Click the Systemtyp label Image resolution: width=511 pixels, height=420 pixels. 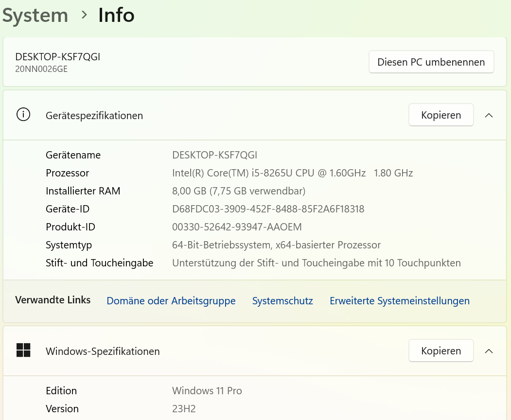point(69,245)
